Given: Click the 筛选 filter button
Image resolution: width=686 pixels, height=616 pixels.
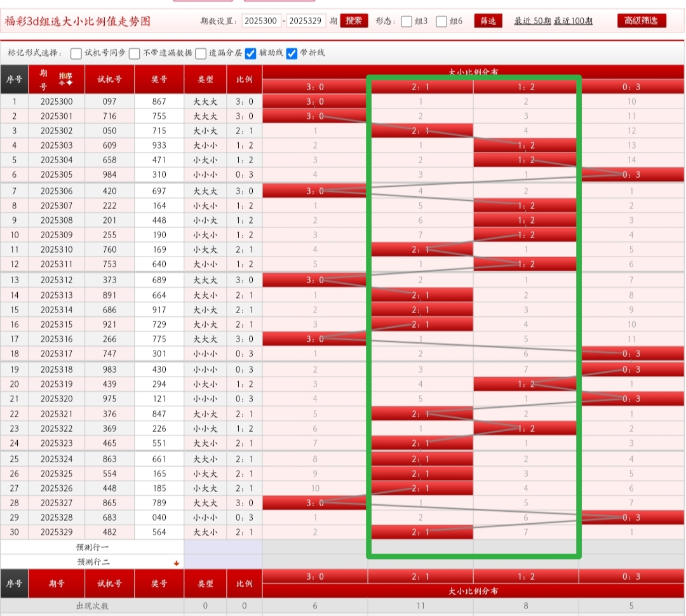Looking at the screenshot, I should pos(488,21).
